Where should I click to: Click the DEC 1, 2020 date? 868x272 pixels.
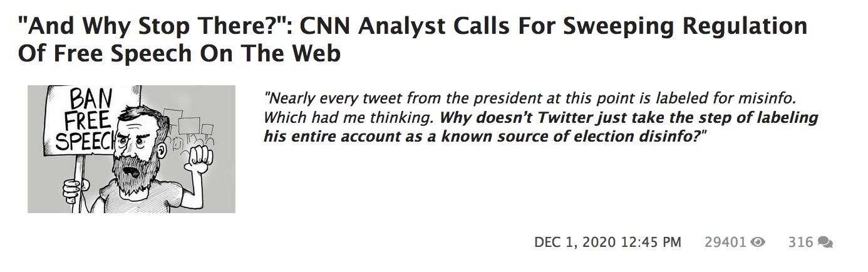pos(576,242)
